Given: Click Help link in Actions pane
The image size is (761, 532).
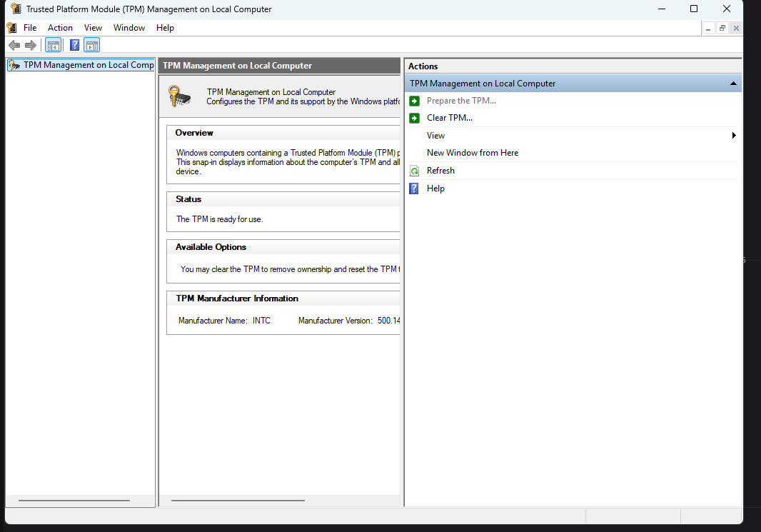Looking at the screenshot, I should tap(435, 189).
